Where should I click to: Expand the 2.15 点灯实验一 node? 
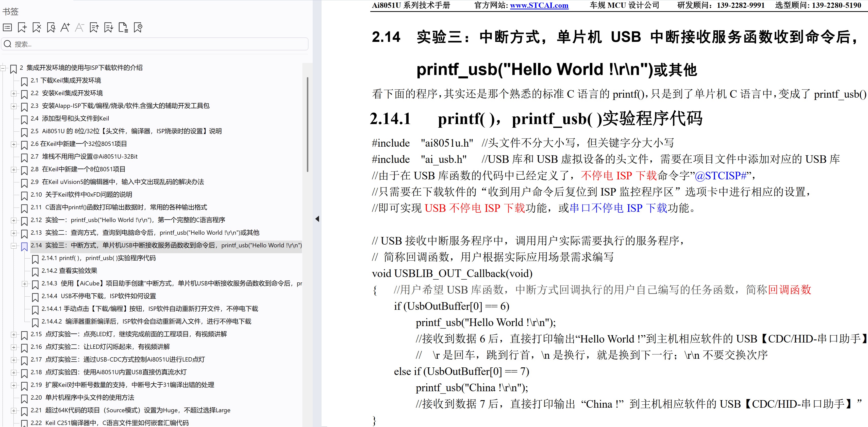click(14, 335)
